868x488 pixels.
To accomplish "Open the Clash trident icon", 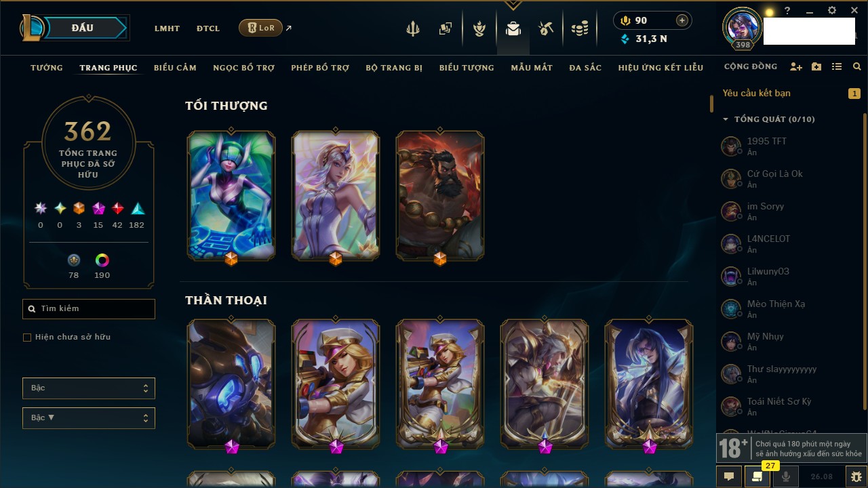I will (413, 28).
